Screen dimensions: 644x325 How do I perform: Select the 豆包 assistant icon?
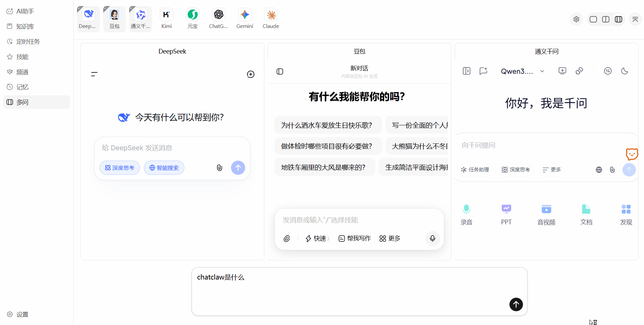tap(114, 14)
